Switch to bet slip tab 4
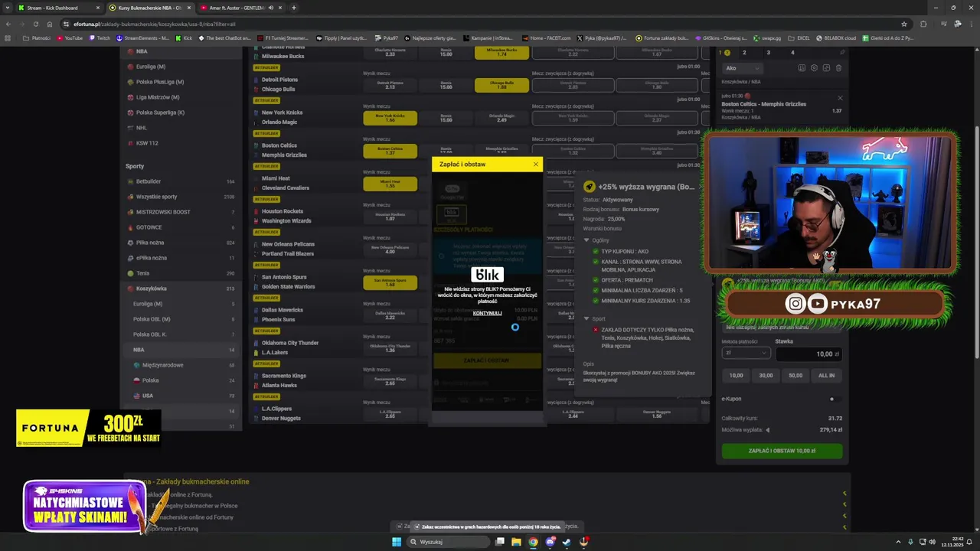 pyautogui.click(x=792, y=53)
